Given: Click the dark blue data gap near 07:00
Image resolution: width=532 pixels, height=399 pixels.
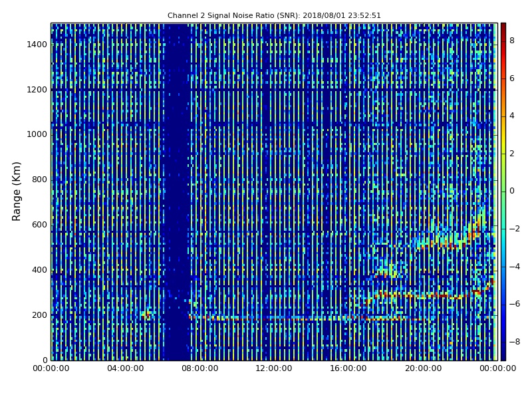Looking at the screenshot, I should point(176,192).
